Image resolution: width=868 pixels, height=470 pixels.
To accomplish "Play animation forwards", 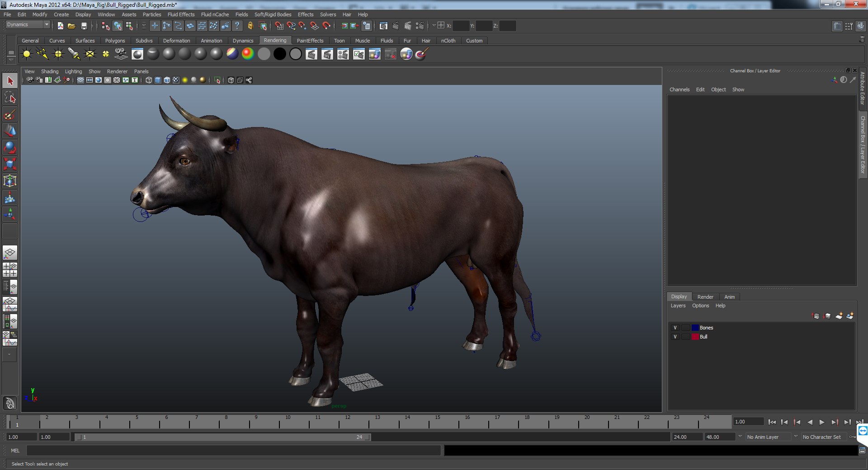I will [822, 422].
